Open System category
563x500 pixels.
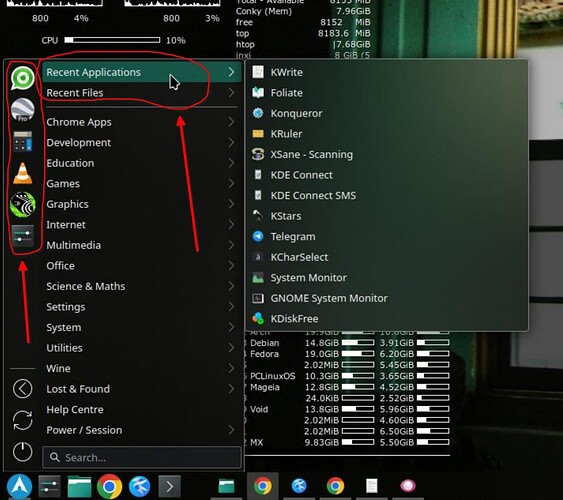coord(142,327)
